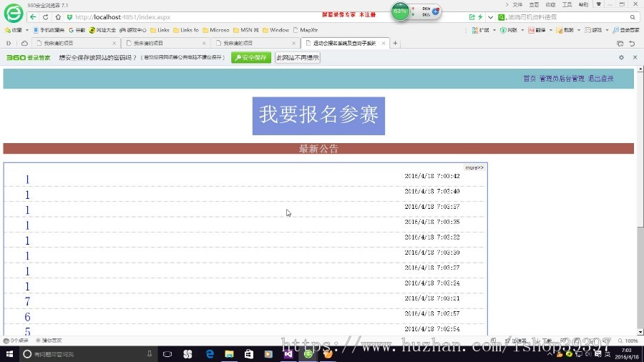Open announcement titled 7
644x362 pixels.
point(27,302)
